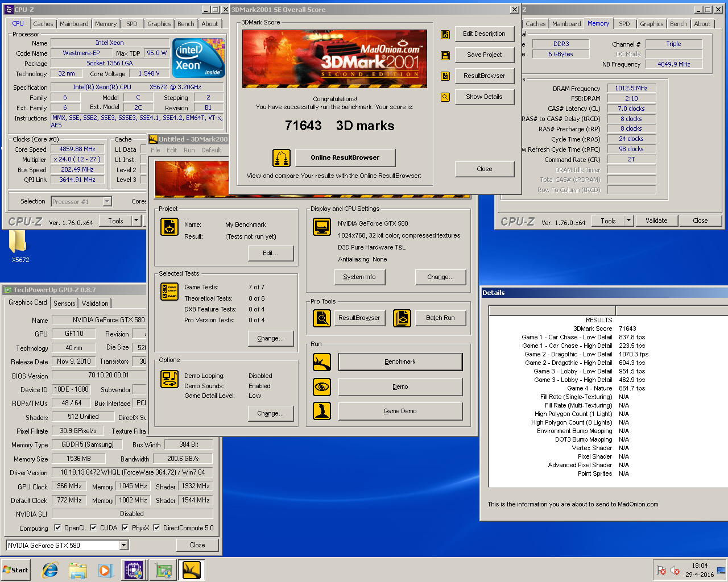This screenshot has width=728, height=582.
Task: Launch Internet Explorer from taskbar
Action: click(x=50, y=570)
